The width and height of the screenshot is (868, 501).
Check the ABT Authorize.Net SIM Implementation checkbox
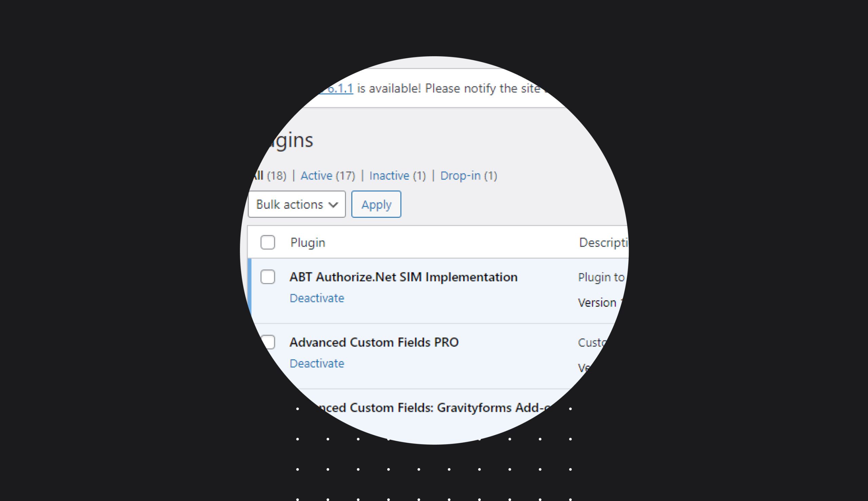[268, 277]
